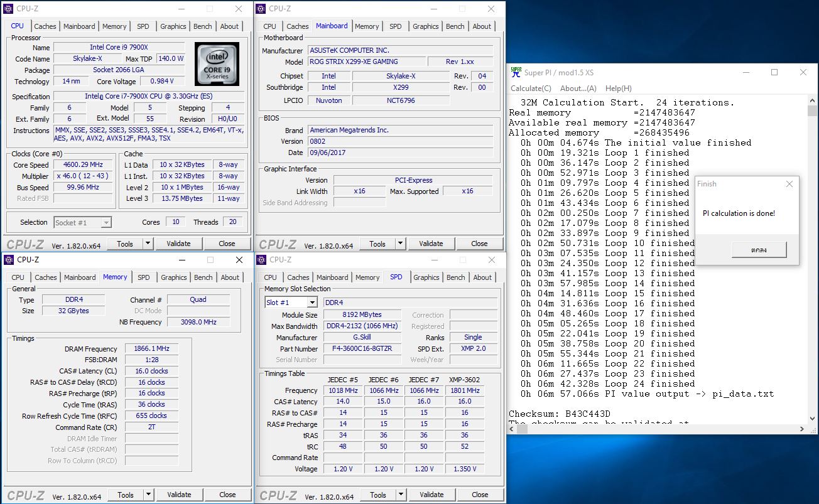This screenshot has width=819, height=504.
Task: Click the top-left CPU-Z window title icon
Action: click(9, 9)
